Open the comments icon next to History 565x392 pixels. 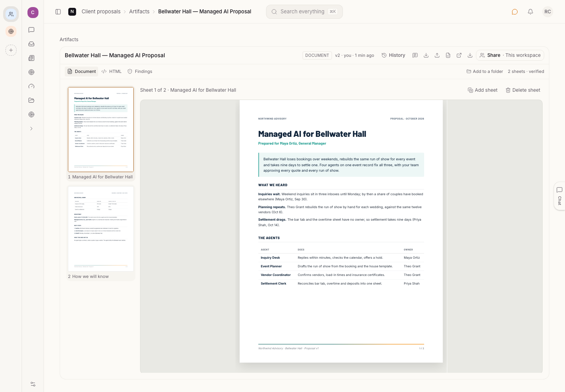pyautogui.click(x=415, y=55)
